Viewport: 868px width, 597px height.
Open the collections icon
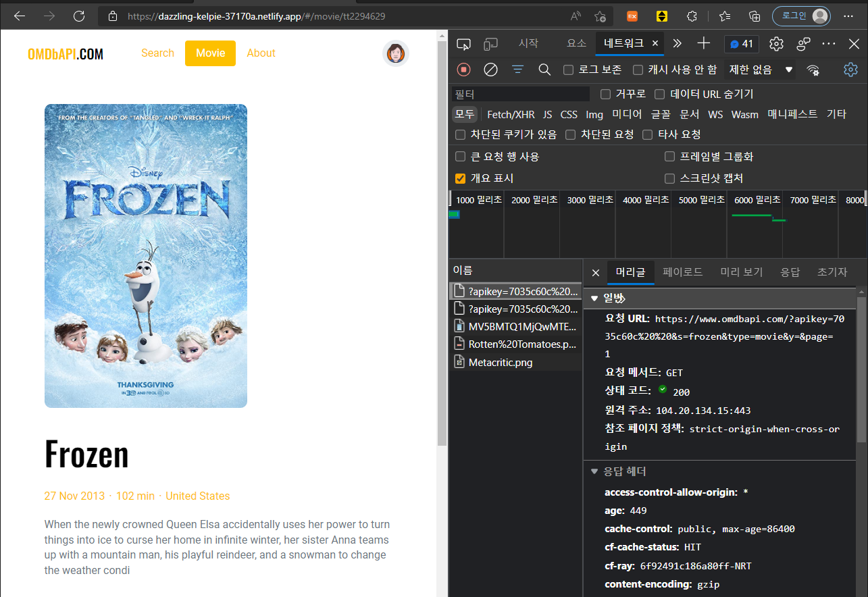pyautogui.click(x=755, y=16)
